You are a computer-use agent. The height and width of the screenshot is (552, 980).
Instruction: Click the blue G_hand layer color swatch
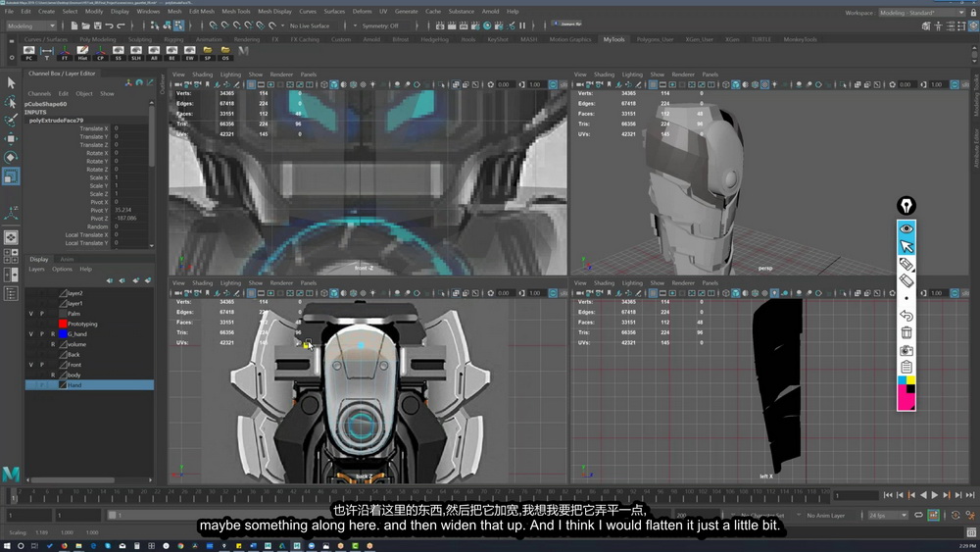63,333
